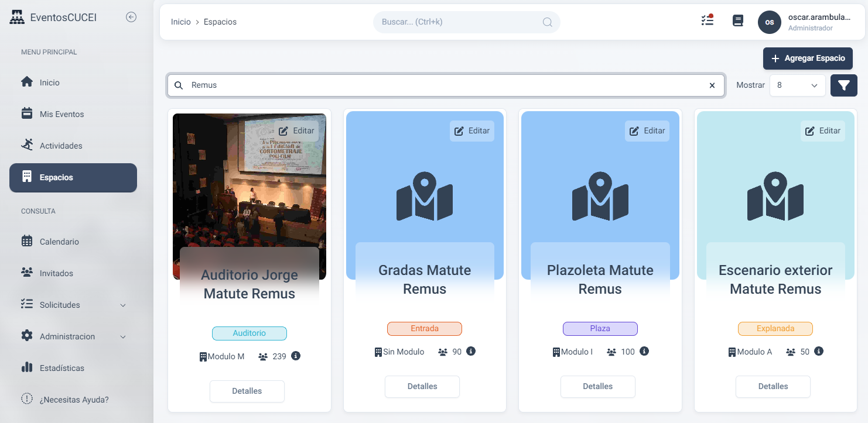Open the task list notifications icon
The width and height of the screenshot is (868, 423).
(707, 20)
